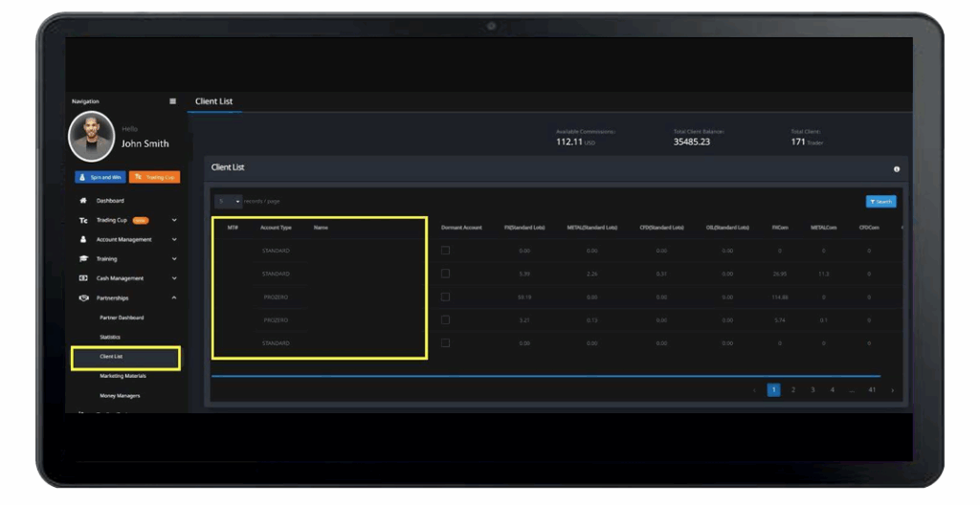Click the info icon in Client List header
The image size is (980, 505).
[x=897, y=169]
